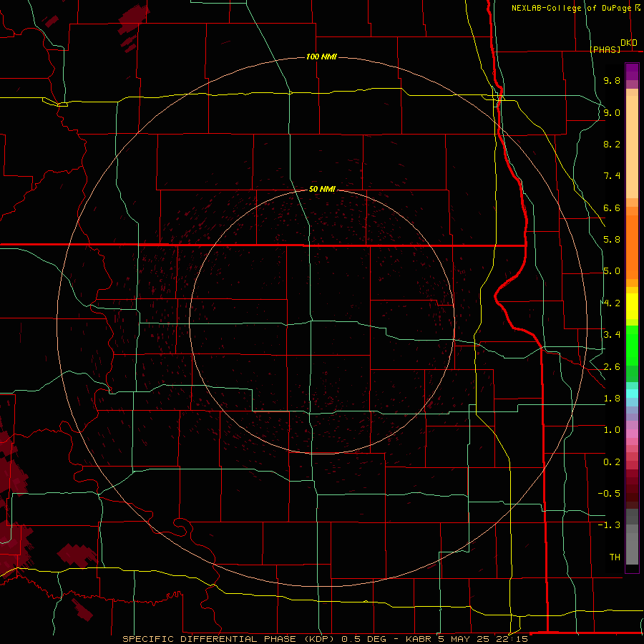Click the 9.8 value on the color scale
The height and width of the screenshot is (644, 644).
(x=612, y=80)
